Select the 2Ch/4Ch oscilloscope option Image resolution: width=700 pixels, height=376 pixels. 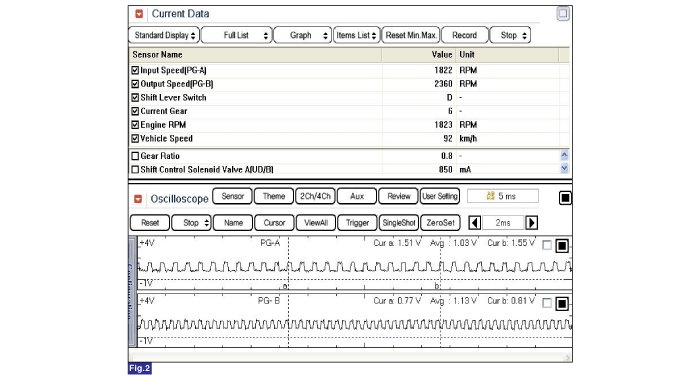coord(315,196)
